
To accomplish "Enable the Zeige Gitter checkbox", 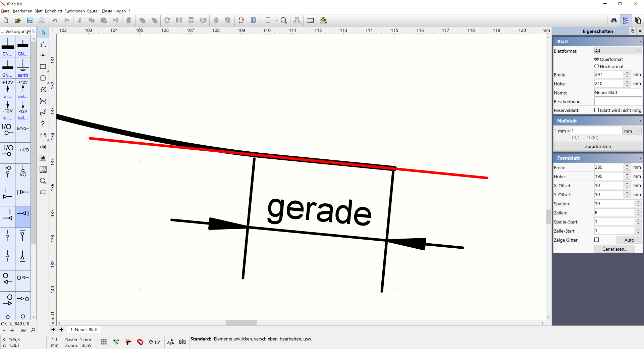I will (597, 240).
